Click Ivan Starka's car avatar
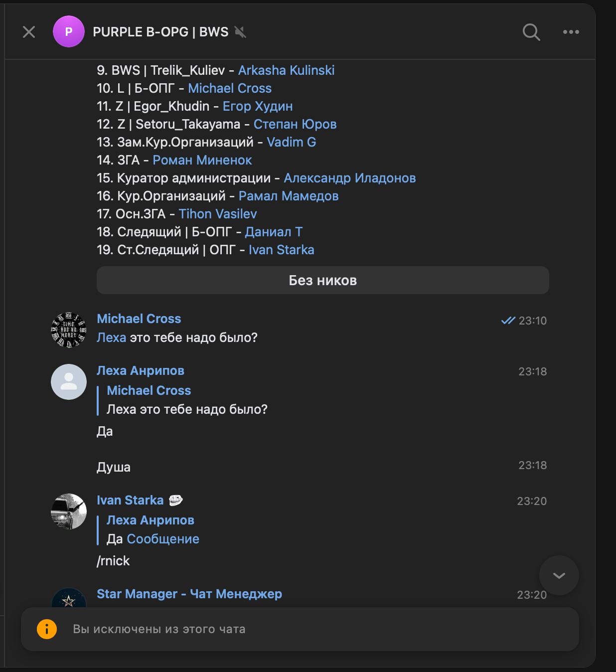The image size is (616, 672). tap(69, 511)
